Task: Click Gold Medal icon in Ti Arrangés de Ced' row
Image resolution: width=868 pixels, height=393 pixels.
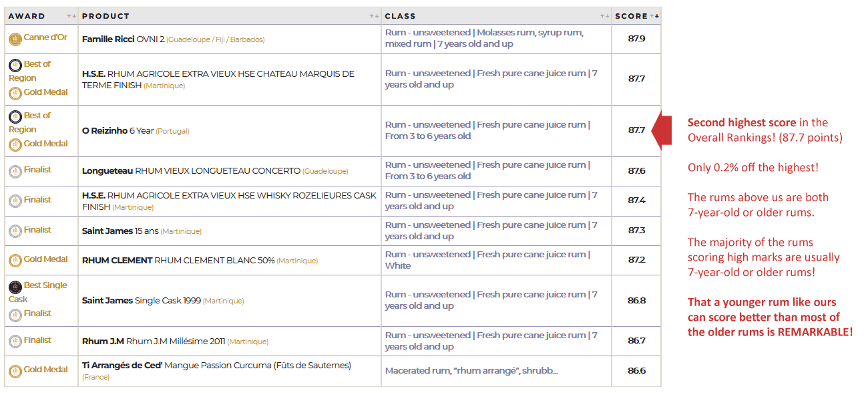Action: pyautogui.click(x=15, y=371)
